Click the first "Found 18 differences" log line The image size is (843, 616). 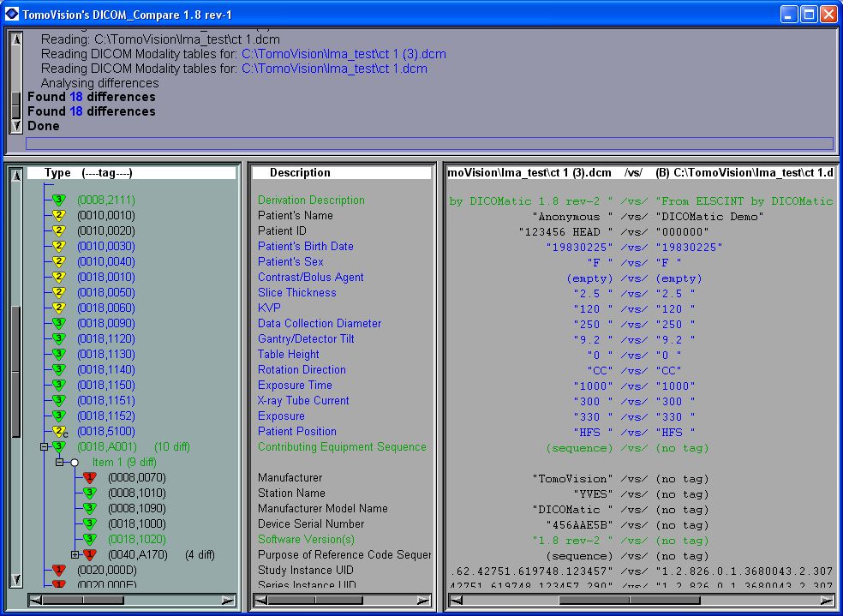pyautogui.click(x=92, y=97)
